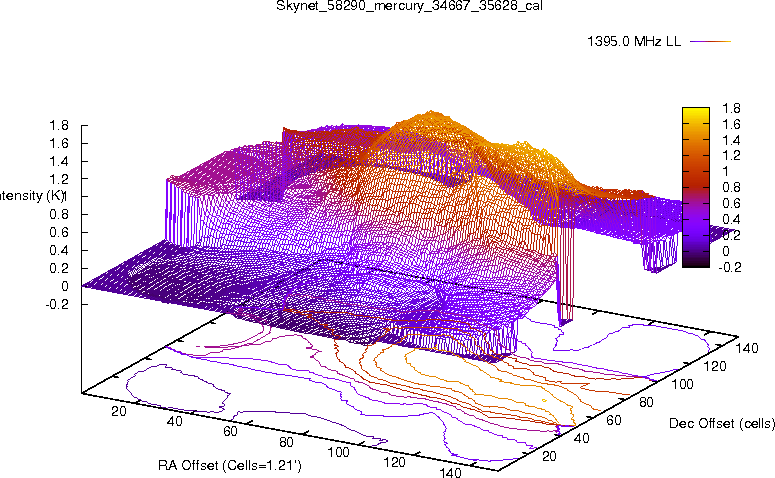This screenshot has height=478, width=775.
Task: Select the 100 tick on the Dec Offset axis
Action: [x=683, y=384]
